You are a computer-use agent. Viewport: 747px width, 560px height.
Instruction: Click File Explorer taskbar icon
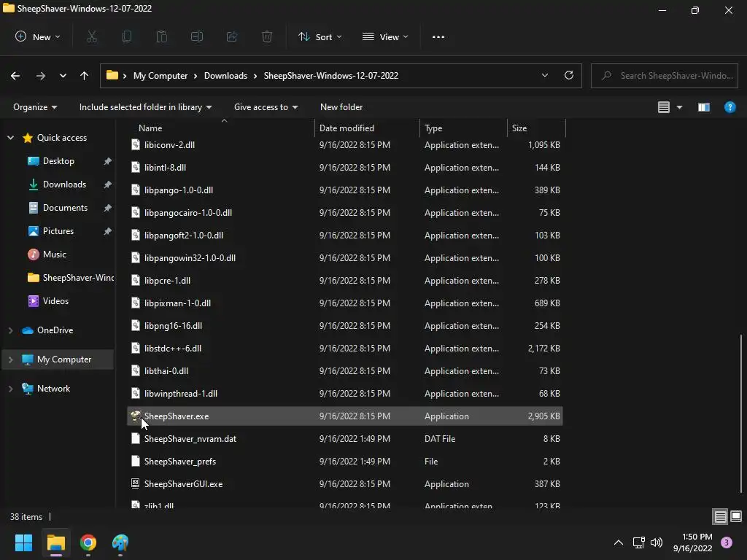pyautogui.click(x=55, y=542)
